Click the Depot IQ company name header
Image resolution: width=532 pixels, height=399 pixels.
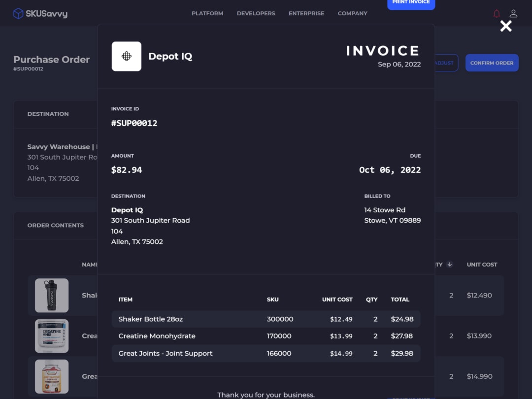[170, 56]
